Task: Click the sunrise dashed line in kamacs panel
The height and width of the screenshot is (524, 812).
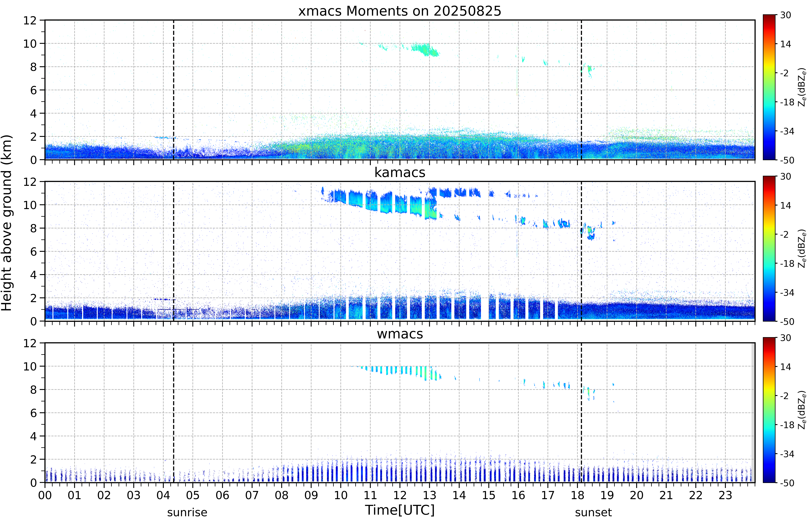Action: pyautogui.click(x=173, y=251)
